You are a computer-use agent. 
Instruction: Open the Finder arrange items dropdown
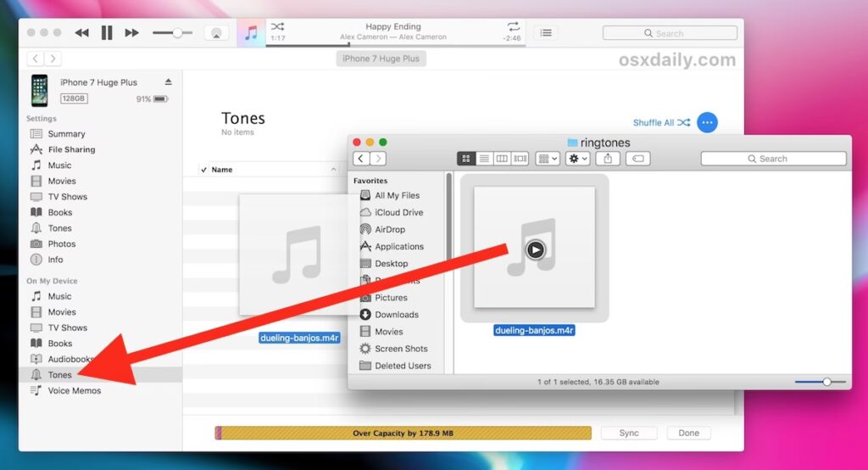547,159
